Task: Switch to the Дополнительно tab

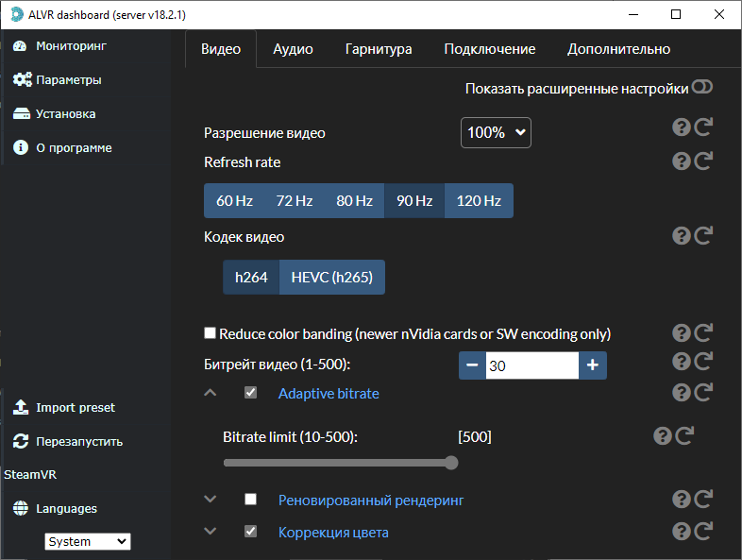Action: pyautogui.click(x=619, y=49)
